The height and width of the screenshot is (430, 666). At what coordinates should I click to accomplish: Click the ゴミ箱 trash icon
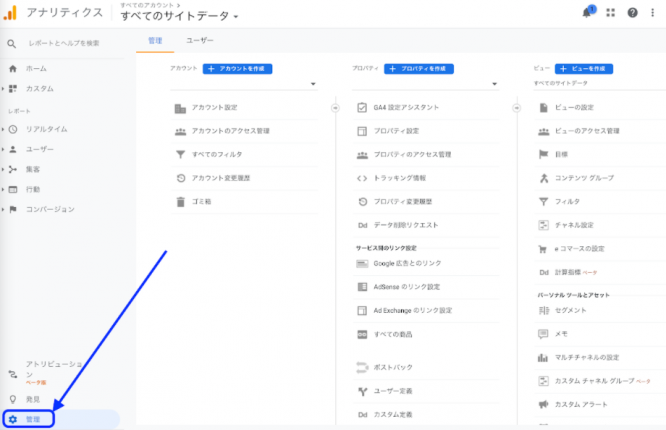click(x=180, y=202)
